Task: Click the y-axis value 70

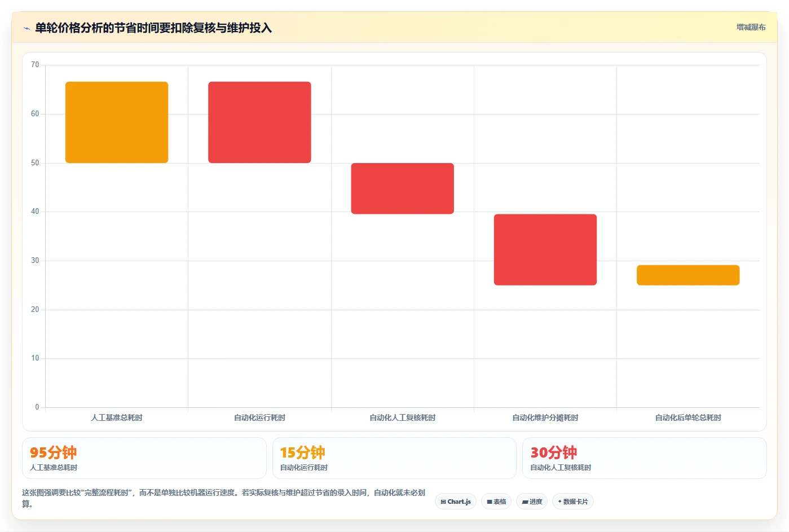Action: (x=35, y=65)
